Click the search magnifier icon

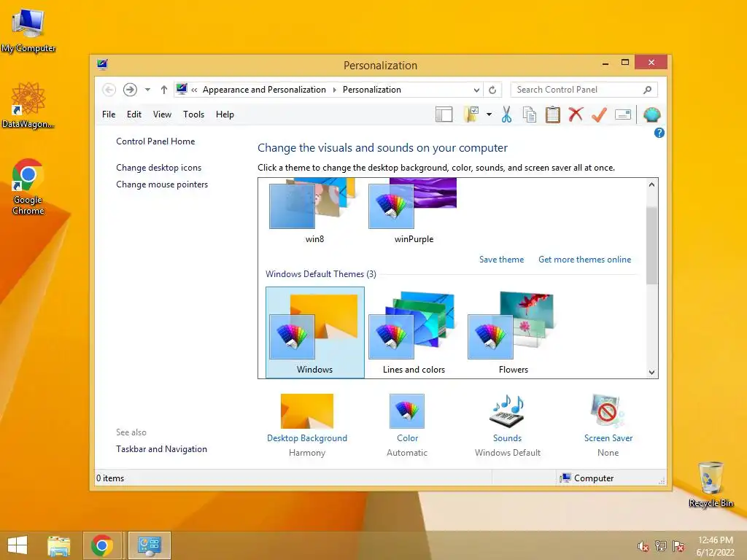point(648,90)
